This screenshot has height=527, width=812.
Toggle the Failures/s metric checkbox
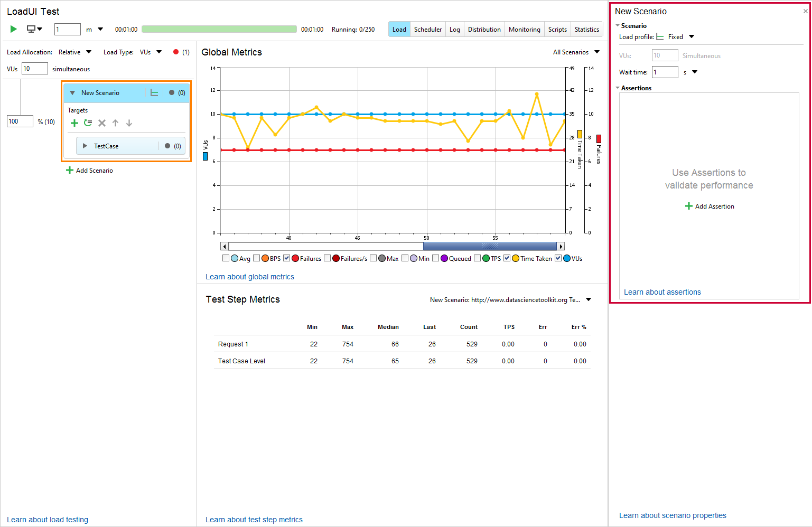(328, 258)
